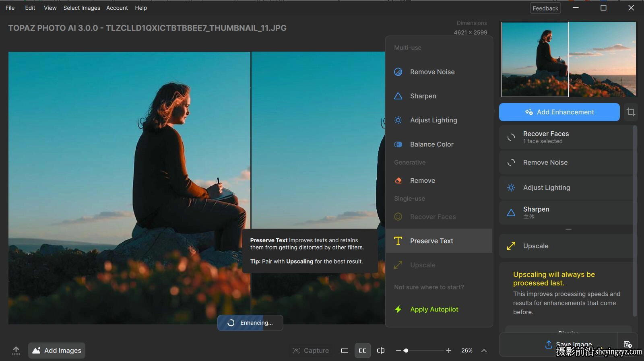
Task: Click the Add Enhancement button
Action: [559, 112]
